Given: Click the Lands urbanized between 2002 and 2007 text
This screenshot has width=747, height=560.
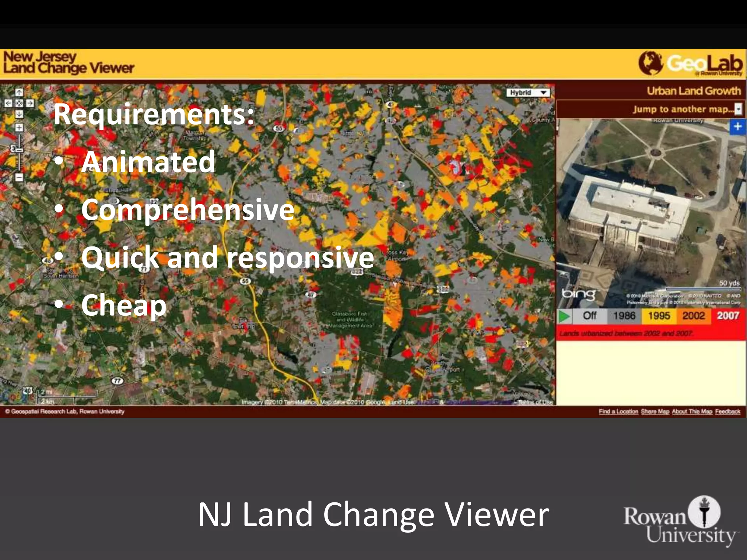Looking at the screenshot, I should (x=626, y=333).
